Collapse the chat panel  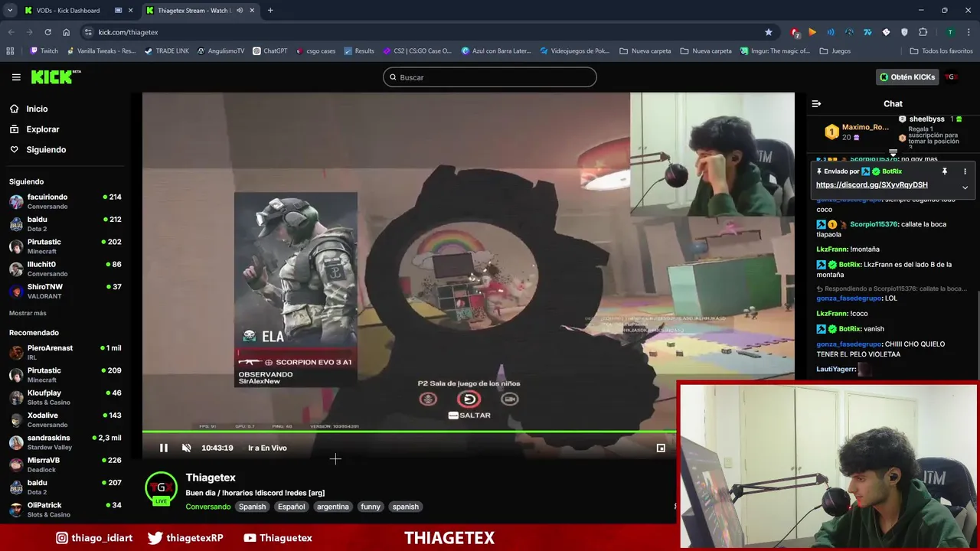pyautogui.click(x=816, y=103)
